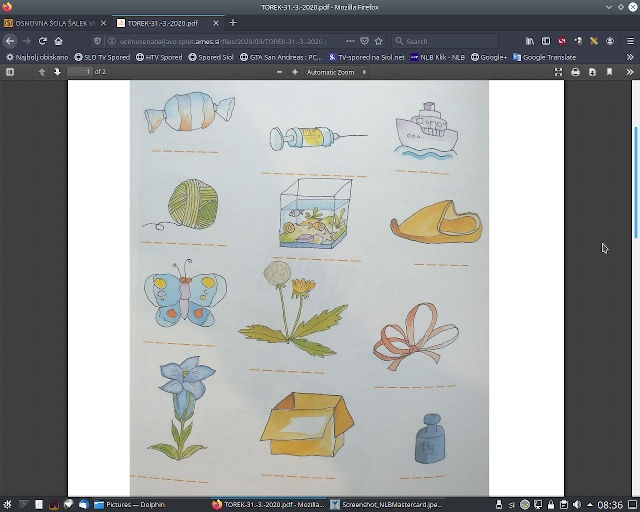Image resolution: width=640 pixels, height=512 pixels.
Task: Open SLO TV Spored bookmark
Action: click(103, 57)
